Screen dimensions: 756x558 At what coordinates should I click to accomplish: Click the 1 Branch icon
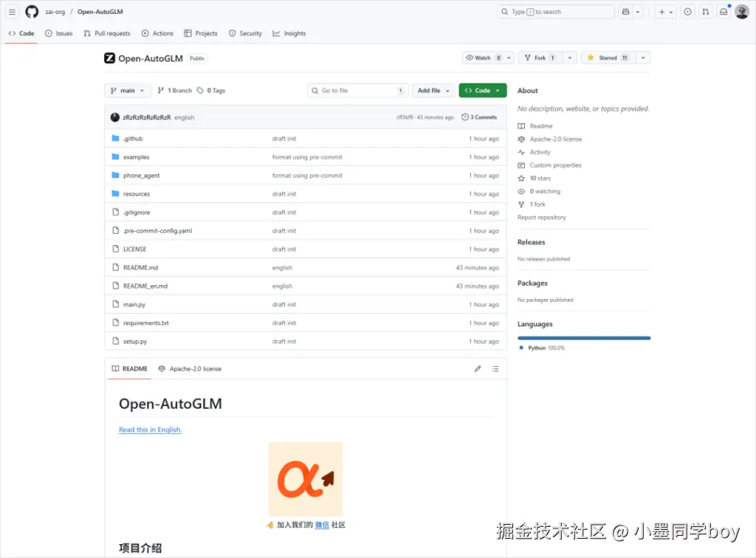tap(160, 91)
